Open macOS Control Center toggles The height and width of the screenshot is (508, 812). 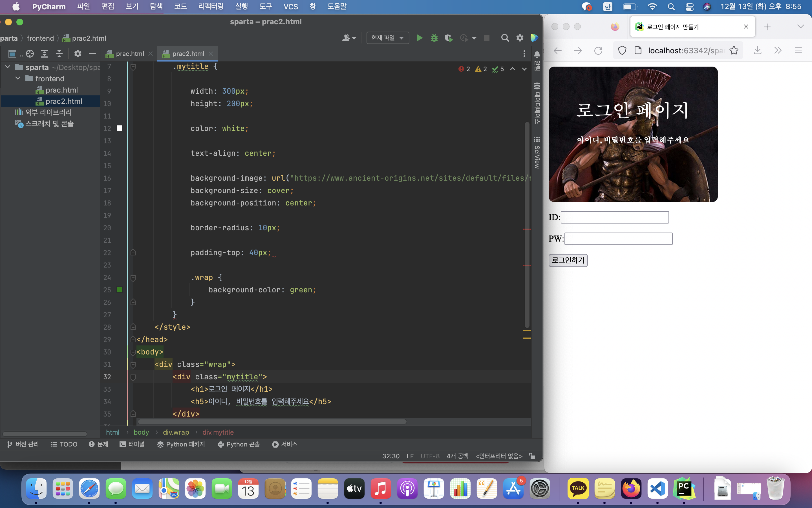pos(689,7)
